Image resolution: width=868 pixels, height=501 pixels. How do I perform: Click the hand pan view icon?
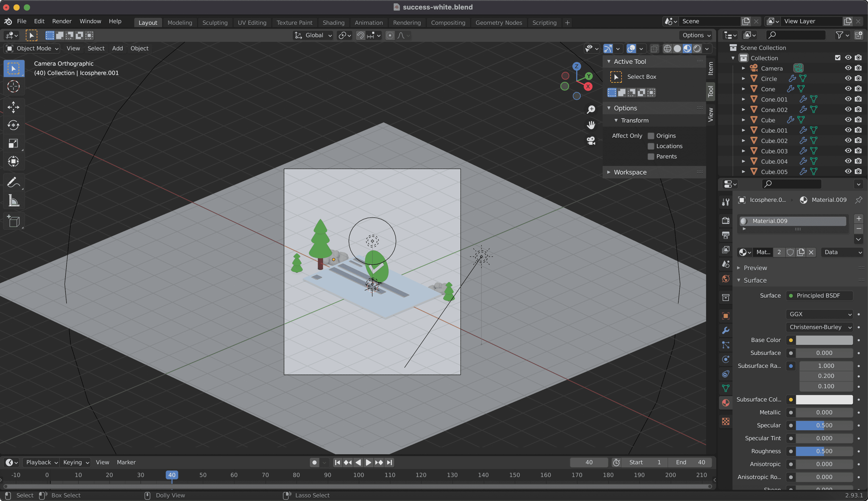(x=591, y=125)
